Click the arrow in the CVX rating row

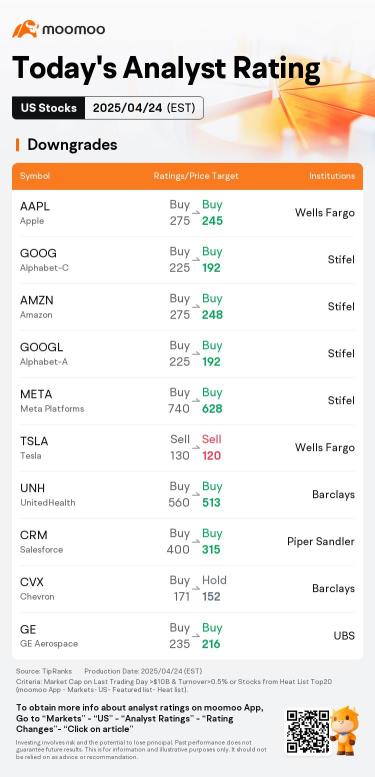(x=196, y=589)
